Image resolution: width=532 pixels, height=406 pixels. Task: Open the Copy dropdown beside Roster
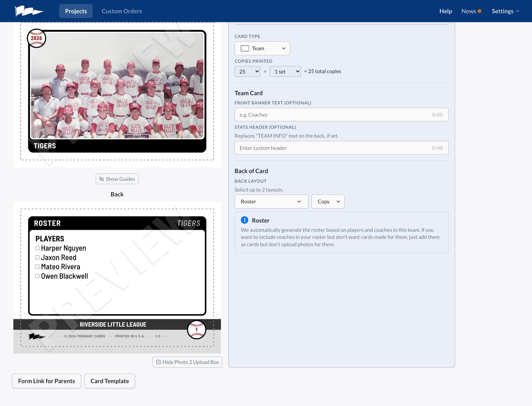click(x=328, y=202)
